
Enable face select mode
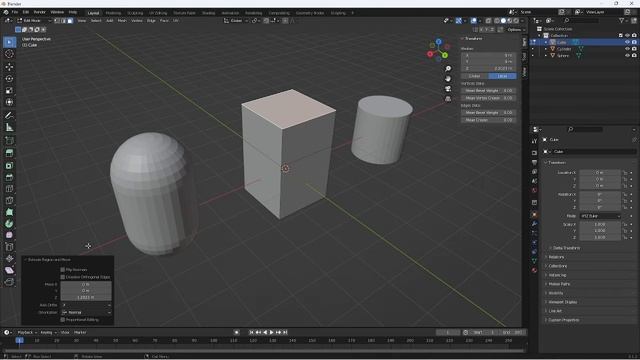coord(70,20)
